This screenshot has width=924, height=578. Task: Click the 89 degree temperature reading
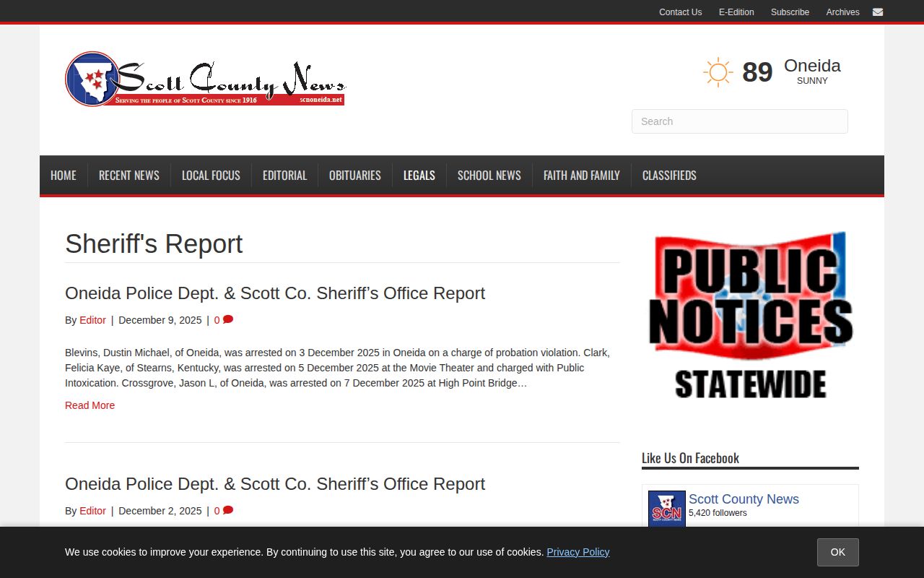point(757,72)
